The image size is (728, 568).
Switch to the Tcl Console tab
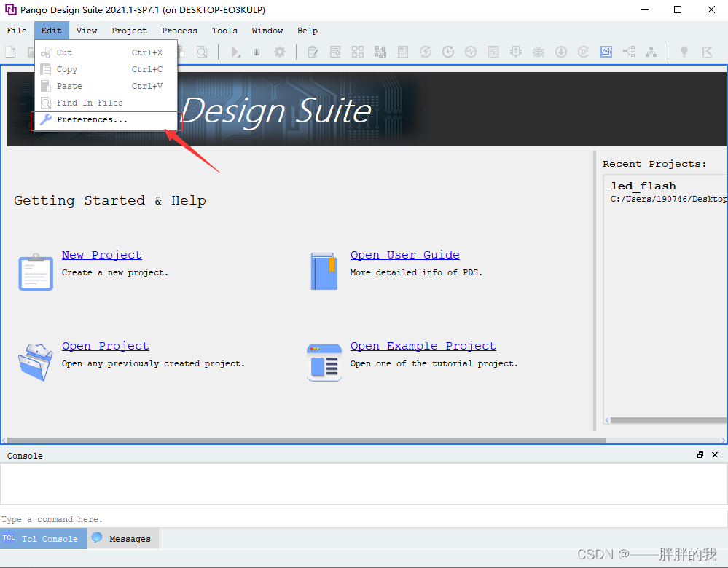tap(44, 538)
